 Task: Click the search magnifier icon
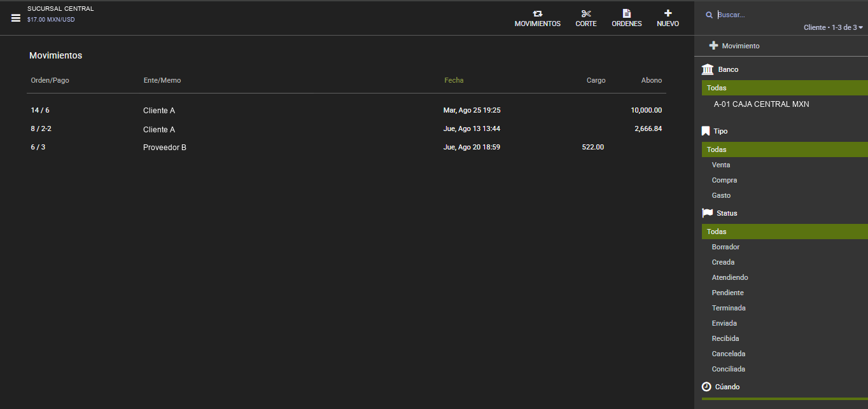[x=710, y=15]
